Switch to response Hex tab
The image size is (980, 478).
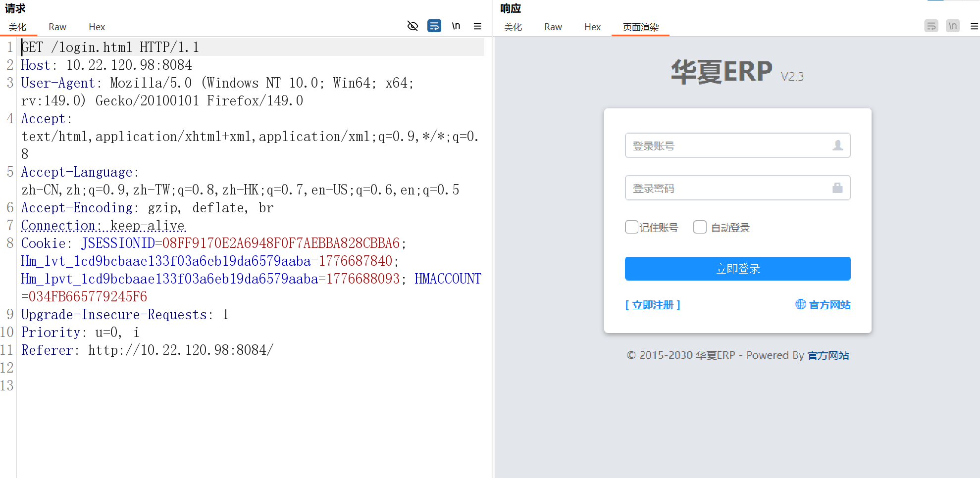592,27
